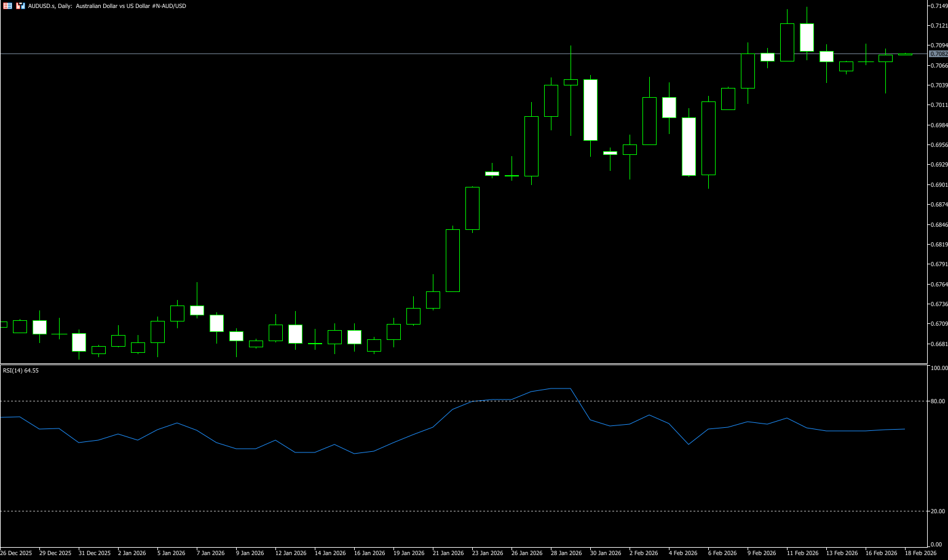Click the 9 Feb 2026 date label
The image size is (948, 560).
click(x=763, y=553)
